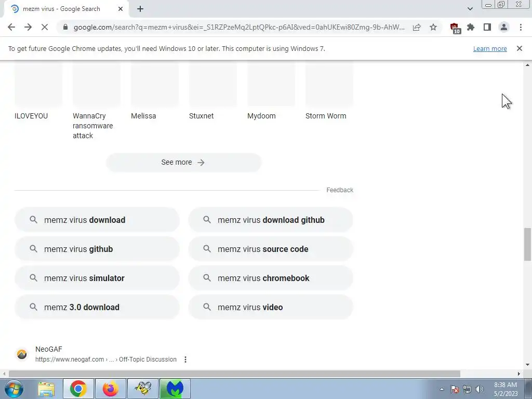532x399 pixels.
Task: Open the ILOVEYOU virus card
Action: click(38, 91)
